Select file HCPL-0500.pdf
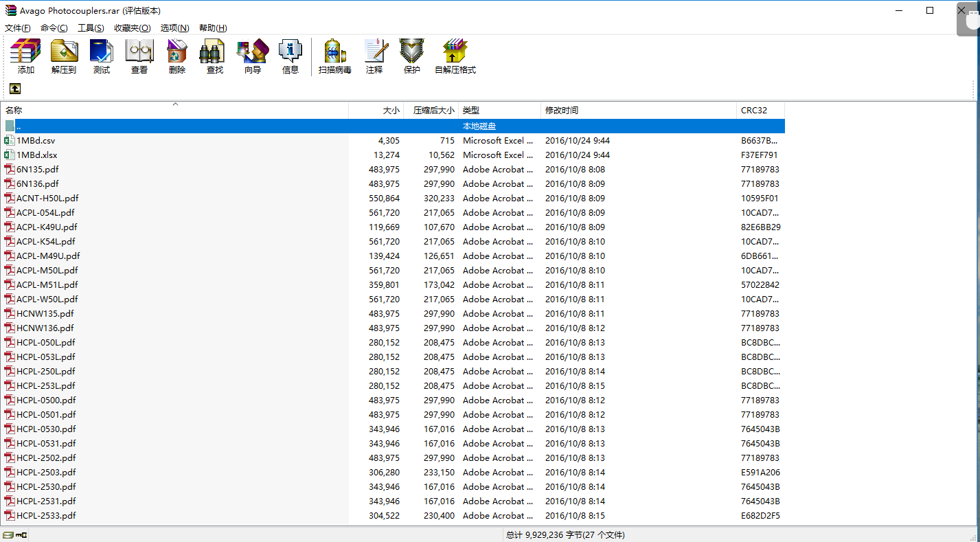The image size is (980, 542). pyautogui.click(x=46, y=400)
